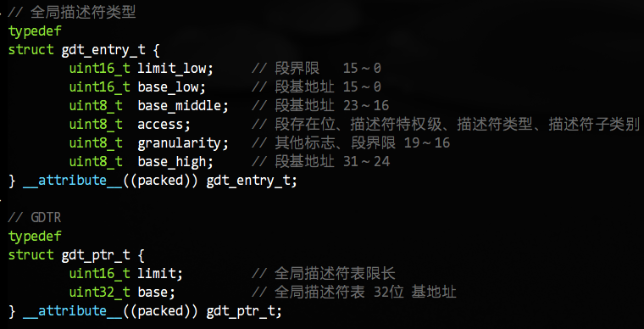
Task: Click the // GDTR comment
Action: [35, 218]
